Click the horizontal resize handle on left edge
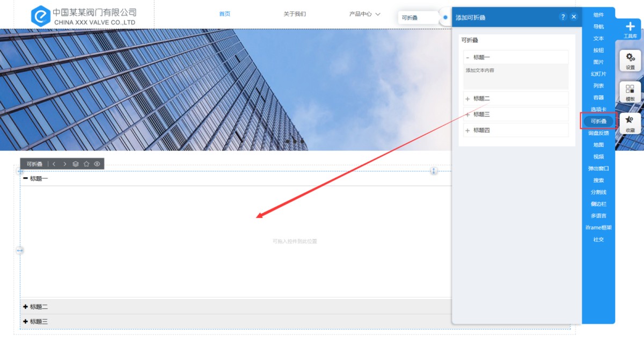Image resolution: width=644 pixels, height=341 pixels. pos(20,250)
